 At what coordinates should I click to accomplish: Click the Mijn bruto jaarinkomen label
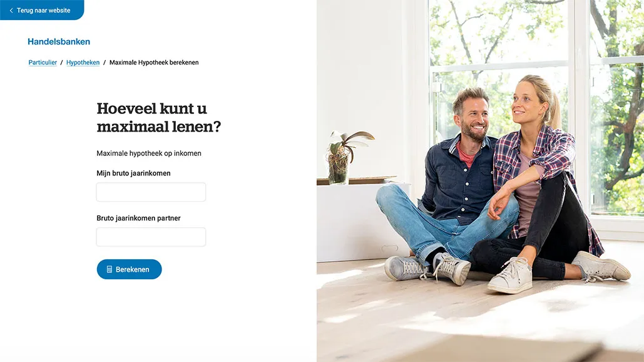click(133, 173)
